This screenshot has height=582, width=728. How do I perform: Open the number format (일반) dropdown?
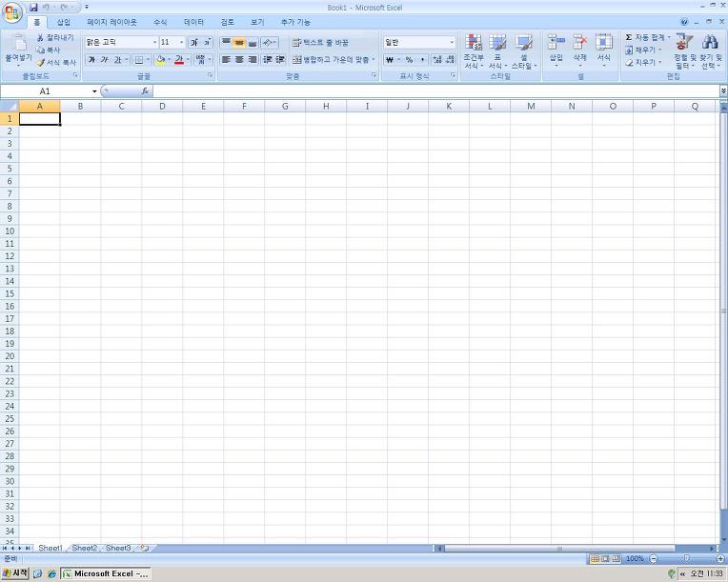(x=452, y=42)
